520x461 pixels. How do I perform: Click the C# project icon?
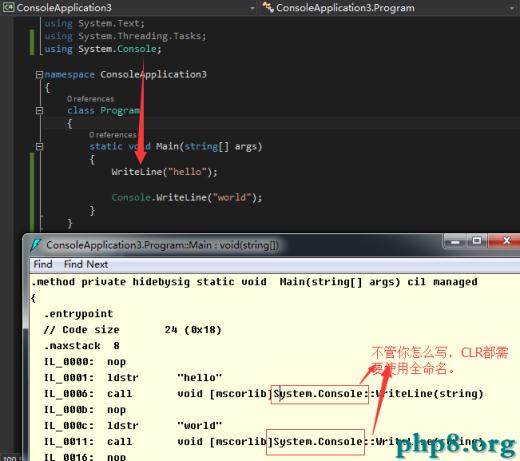coord(8,7)
